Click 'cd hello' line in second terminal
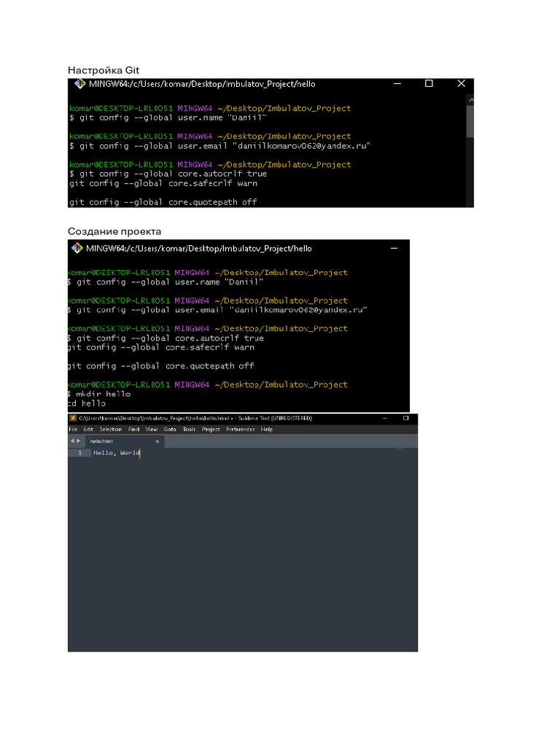The image size is (560, 747). pos(87,403)
